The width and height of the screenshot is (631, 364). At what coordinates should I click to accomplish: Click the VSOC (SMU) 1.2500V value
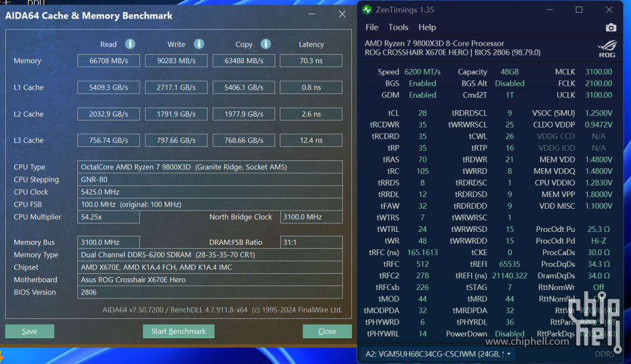click(x=598, y=113)
